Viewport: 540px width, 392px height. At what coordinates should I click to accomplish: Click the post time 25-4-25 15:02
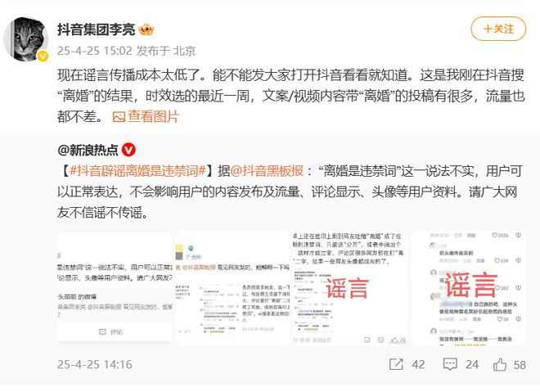pos(95,51)
